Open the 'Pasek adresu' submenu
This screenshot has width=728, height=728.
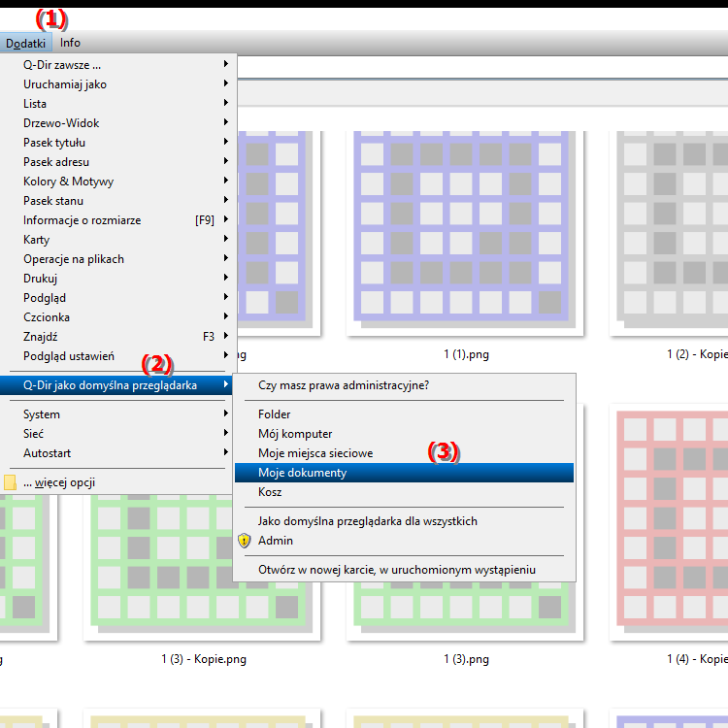point(117,162)
